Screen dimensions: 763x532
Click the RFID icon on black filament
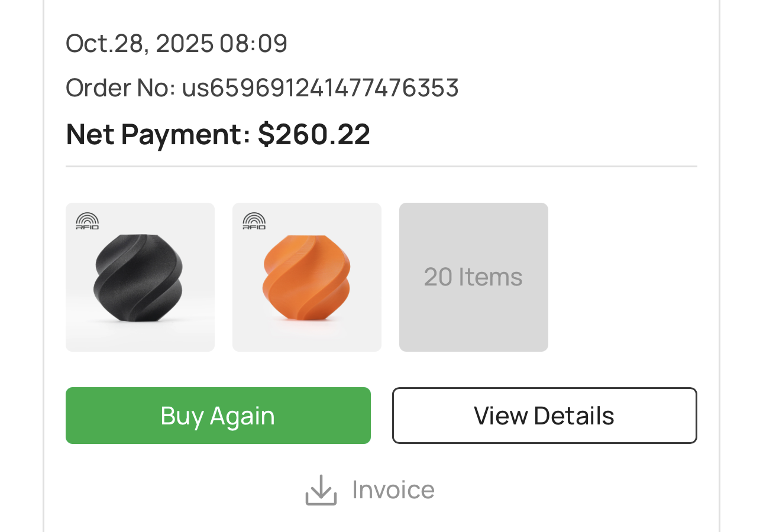[88, 221]
